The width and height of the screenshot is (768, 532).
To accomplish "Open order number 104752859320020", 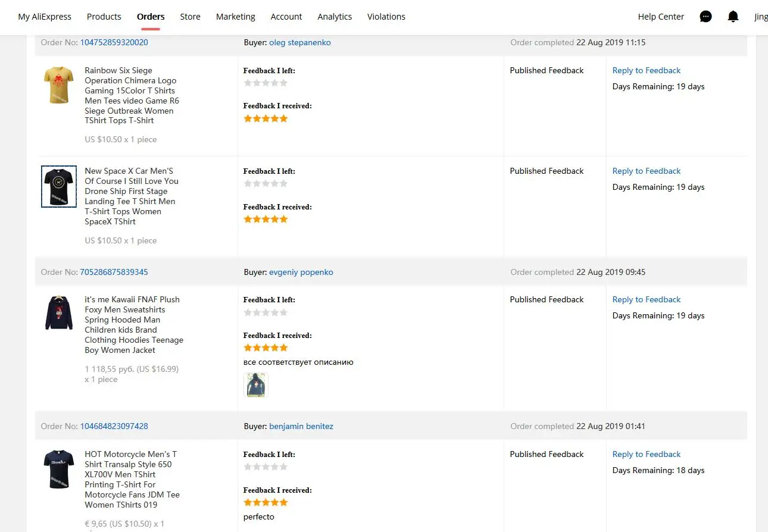I will point(114,42).
